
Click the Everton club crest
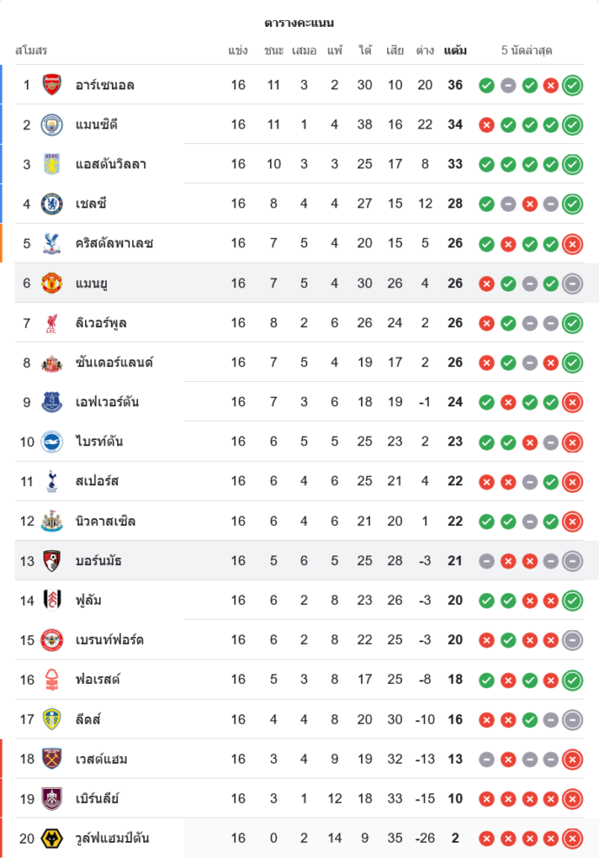52,402
